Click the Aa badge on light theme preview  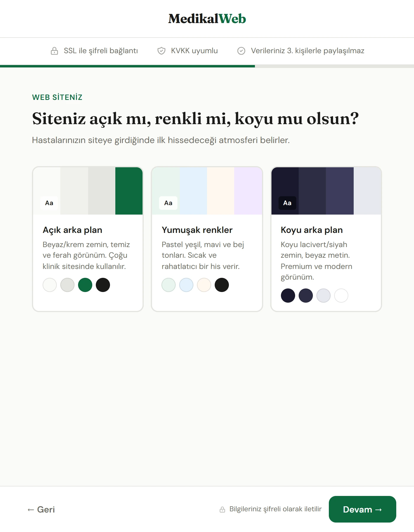[49, 203]
